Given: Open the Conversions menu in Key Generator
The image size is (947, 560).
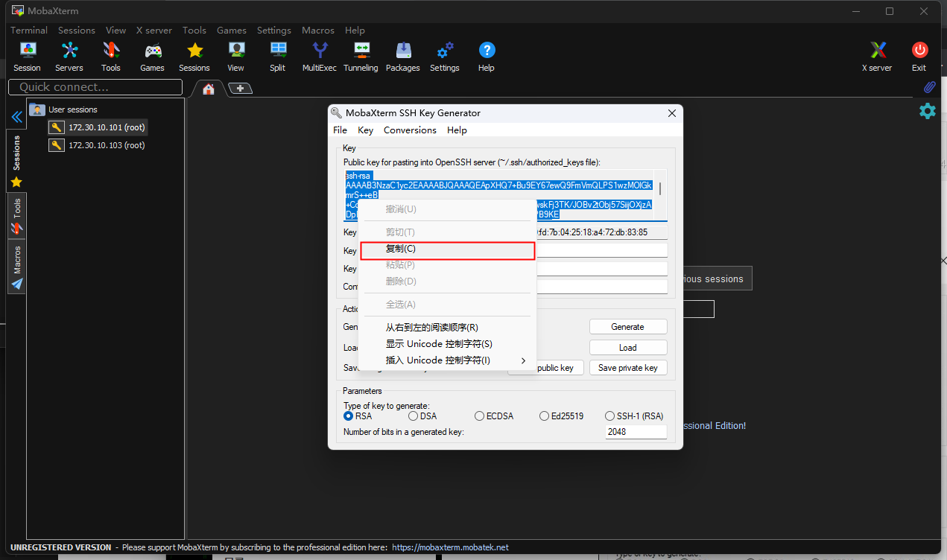Looking at the screenshot, I should [x=410, y=130].
